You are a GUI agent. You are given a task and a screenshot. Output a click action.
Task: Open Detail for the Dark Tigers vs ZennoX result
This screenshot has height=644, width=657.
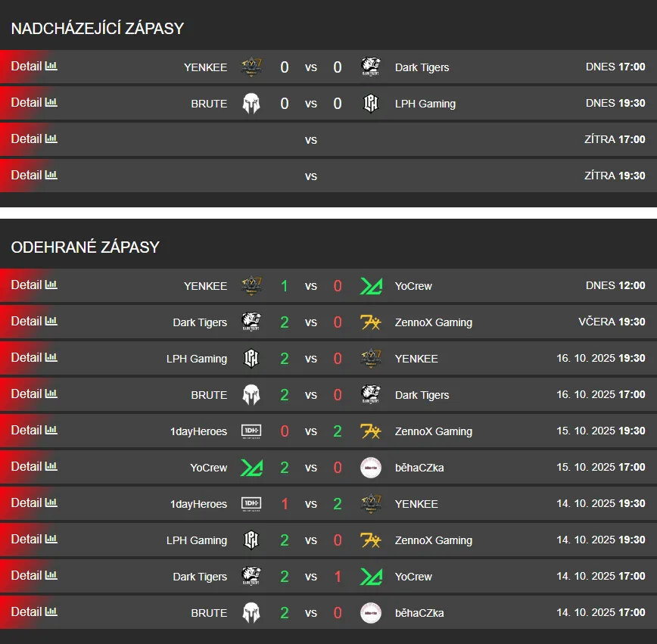coord(26,321)
